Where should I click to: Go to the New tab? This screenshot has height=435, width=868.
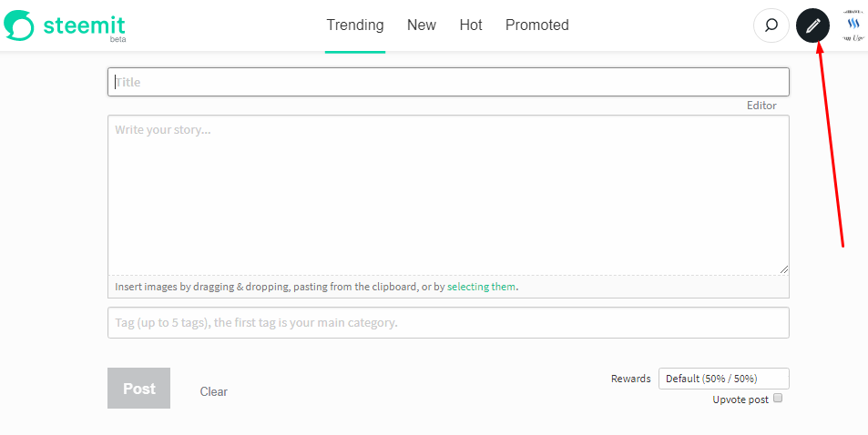[422, 25]
